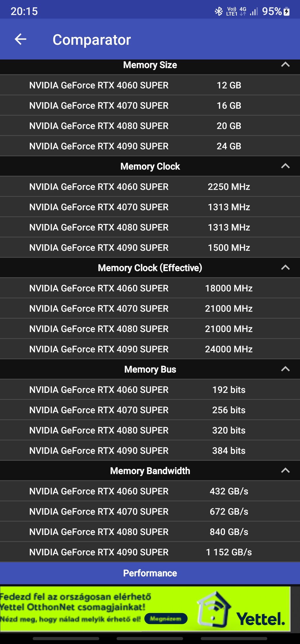This screenshot has height=644, width=300.
Task: Collapse the Memory Size section chevron
Action: (x=285, y=65)
